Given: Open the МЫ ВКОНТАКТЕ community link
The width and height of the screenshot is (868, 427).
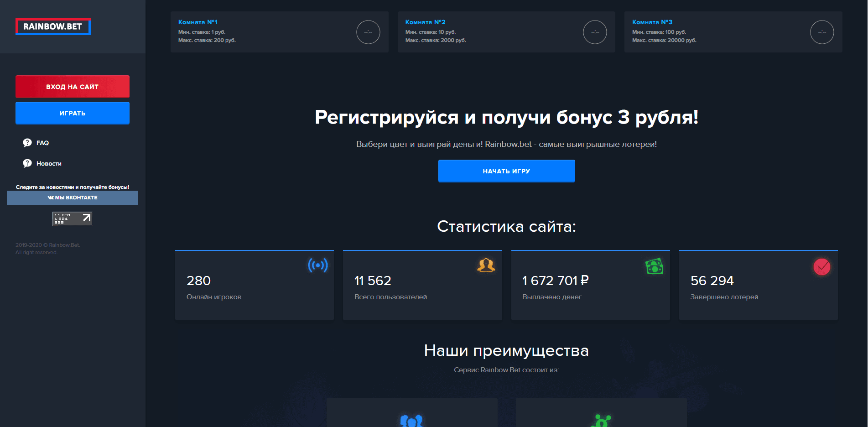Looking at the screenshot, I should (x=72, y=198).
